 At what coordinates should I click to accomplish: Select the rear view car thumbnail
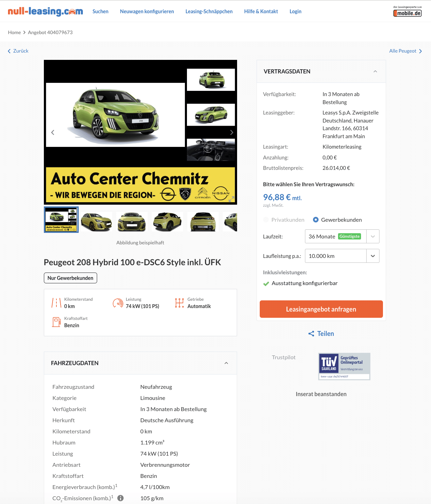[203, 222]
